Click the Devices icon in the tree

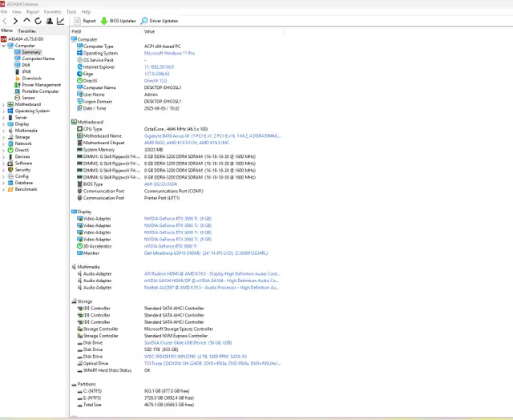click(10, 156)
